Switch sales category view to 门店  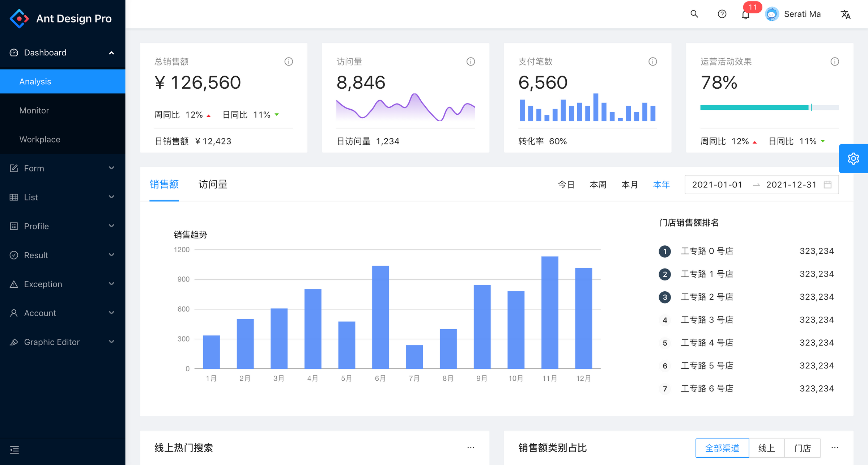click(x=802, y=448)
